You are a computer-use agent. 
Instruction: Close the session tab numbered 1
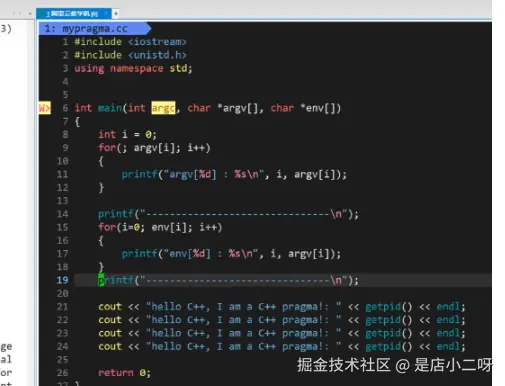point(106,13)
